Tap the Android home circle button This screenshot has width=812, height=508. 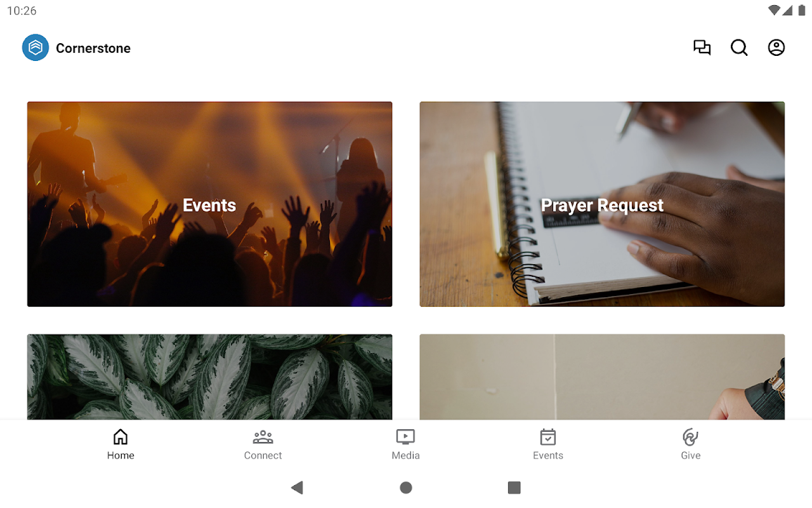(x=406, y=488)
